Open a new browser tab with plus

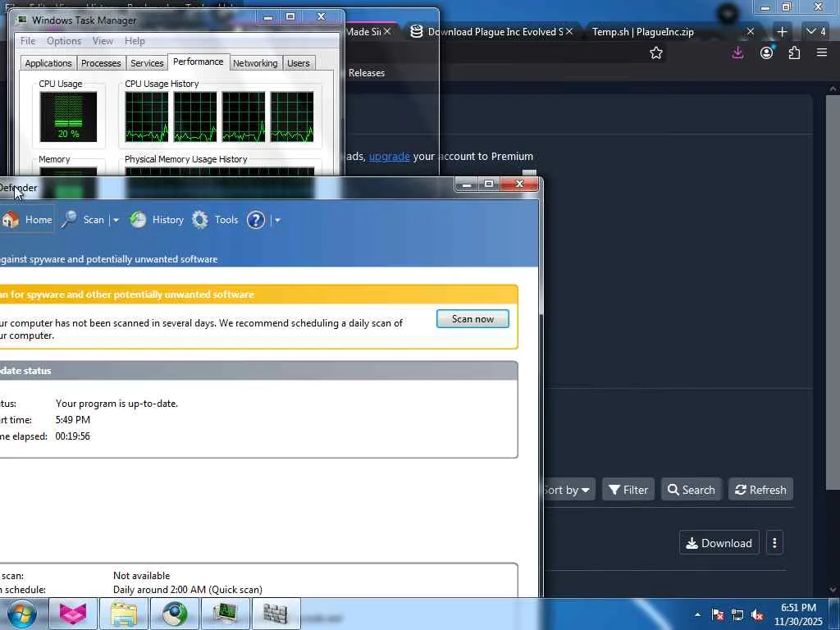[782, 32]
